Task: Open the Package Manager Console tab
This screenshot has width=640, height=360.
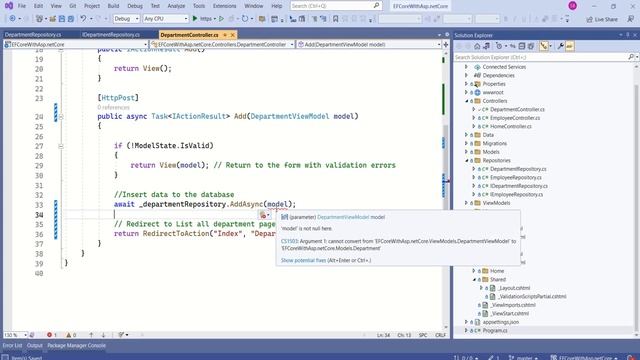Action: click(x=76, y=345)
